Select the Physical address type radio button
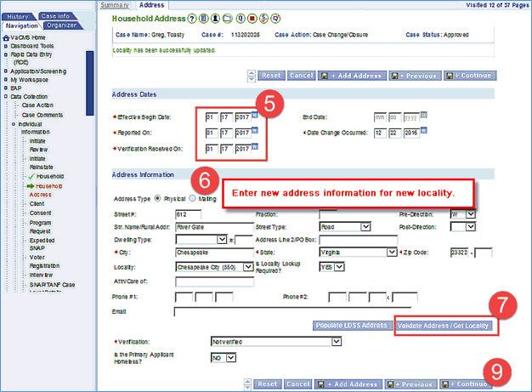Viewport: 532px width, 392px height. coord(157,198)
